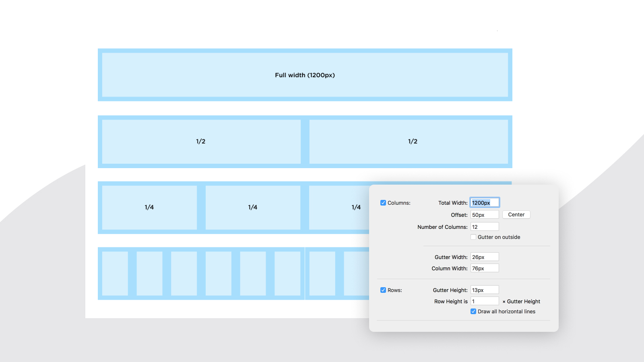Click the Offset input field
The image size is (644, 362).
click(485, 215)
